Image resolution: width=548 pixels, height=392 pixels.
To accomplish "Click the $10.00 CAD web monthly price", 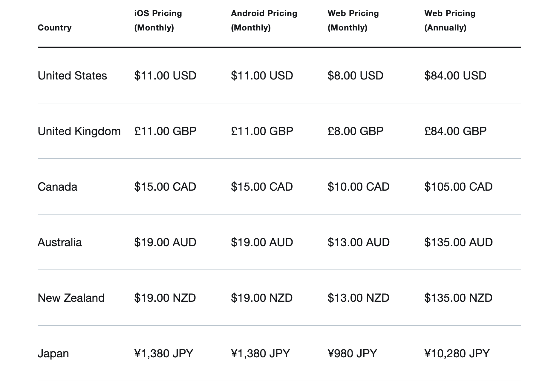I will 358,187.
